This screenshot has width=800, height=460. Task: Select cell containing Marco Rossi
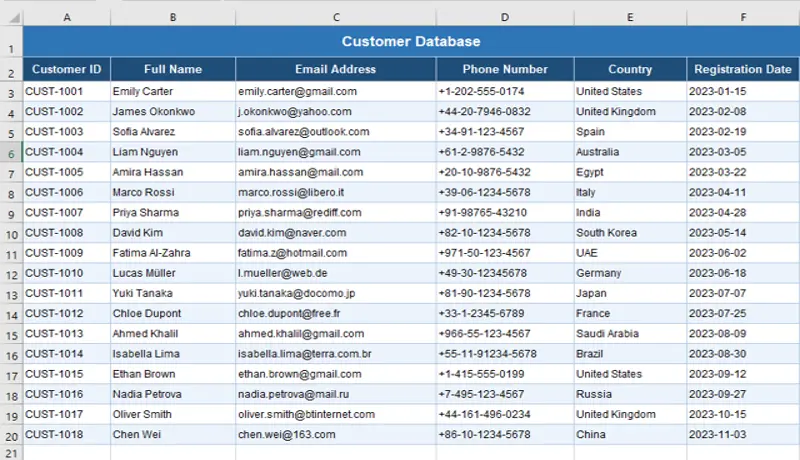(x=173, y=193)
